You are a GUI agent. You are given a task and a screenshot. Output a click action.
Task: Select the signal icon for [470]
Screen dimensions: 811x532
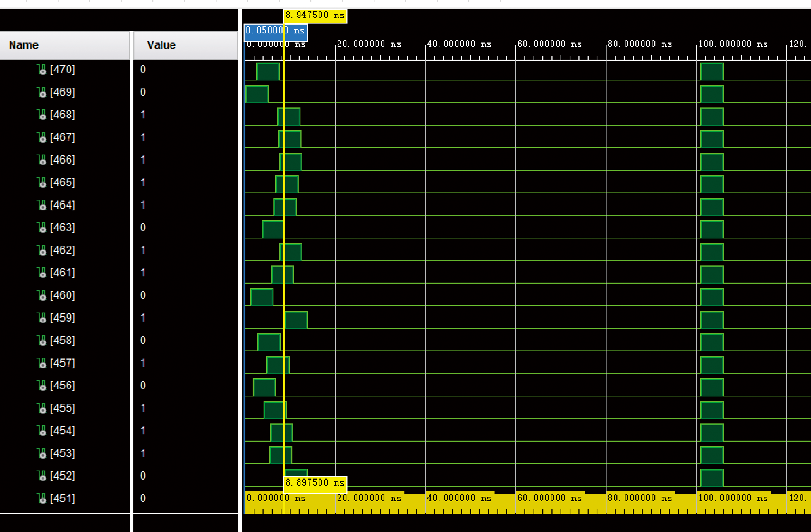coord(42,70)
